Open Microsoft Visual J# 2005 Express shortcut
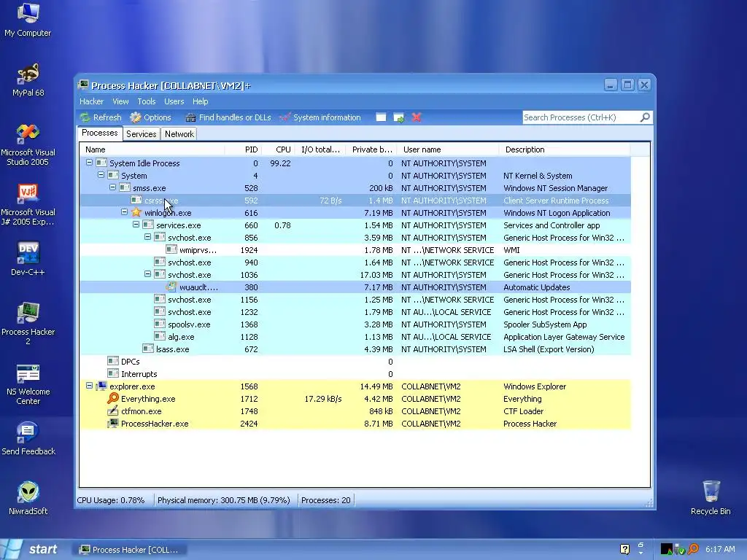The image size is (747, 560). coord(28,205)
